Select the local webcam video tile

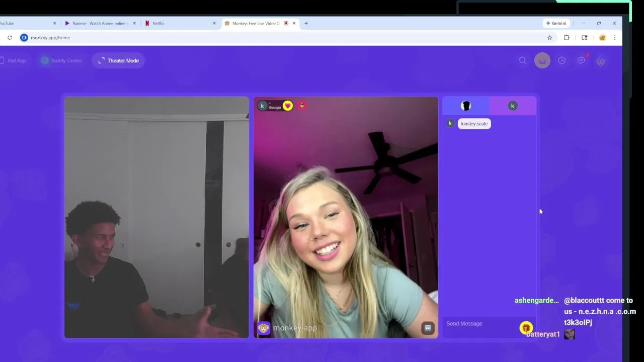[156, 217]
